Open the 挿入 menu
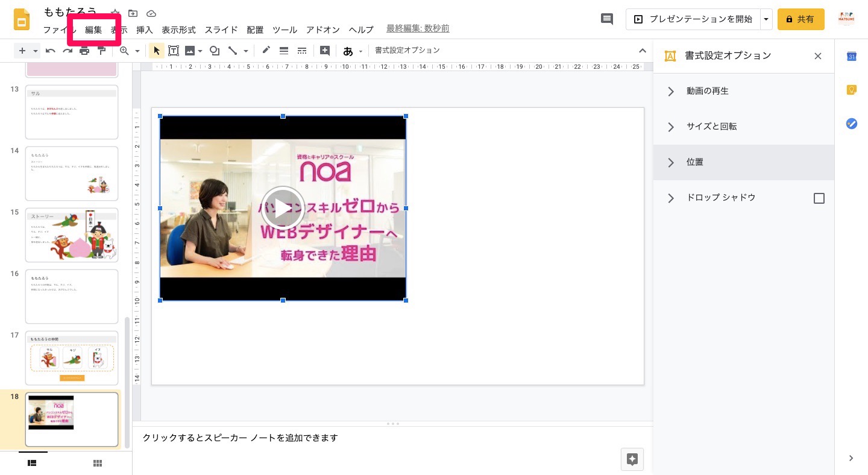This screenshot has width=868, height=475. 145,30
